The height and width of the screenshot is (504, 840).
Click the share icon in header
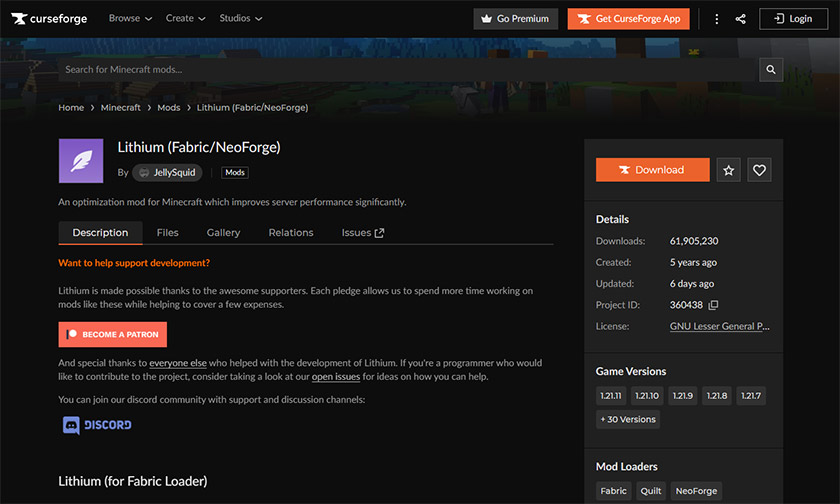[741, 18]
